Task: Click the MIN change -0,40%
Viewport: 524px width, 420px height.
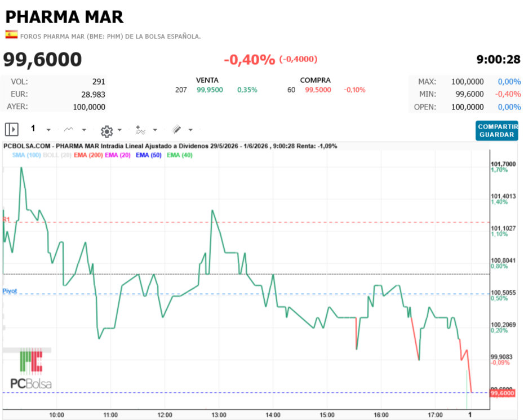Action: 508,94
